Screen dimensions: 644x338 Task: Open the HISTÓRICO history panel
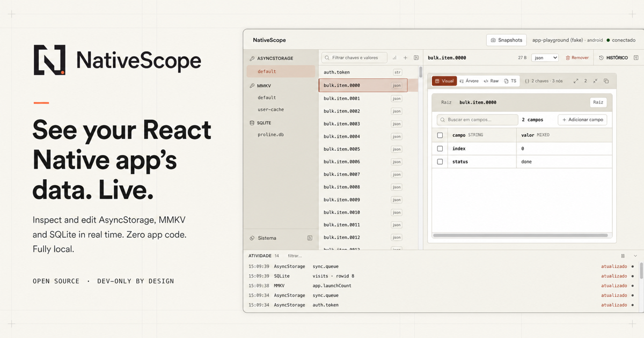pyautogui.click(x=613, y=58)
